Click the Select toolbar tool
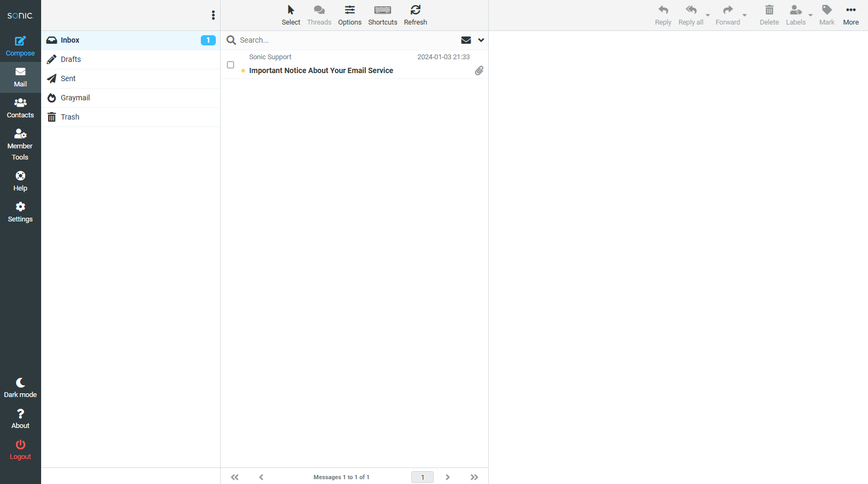Image resolution: width=868 pixels, height=484 pixels. click(291, 15)
